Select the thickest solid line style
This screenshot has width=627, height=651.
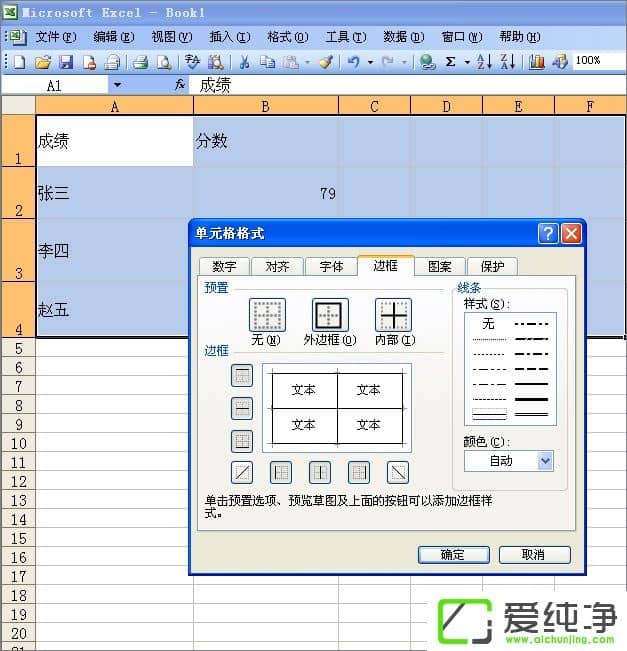click(x=531, y=399)
